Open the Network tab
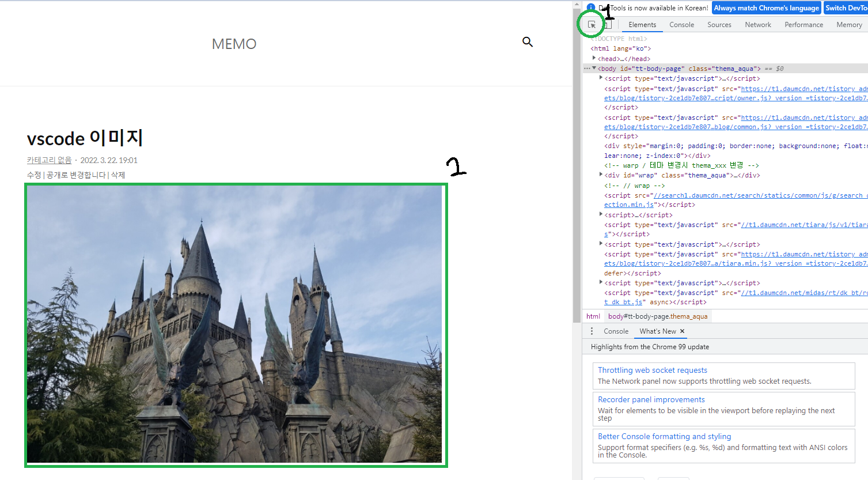 [758, 25]
